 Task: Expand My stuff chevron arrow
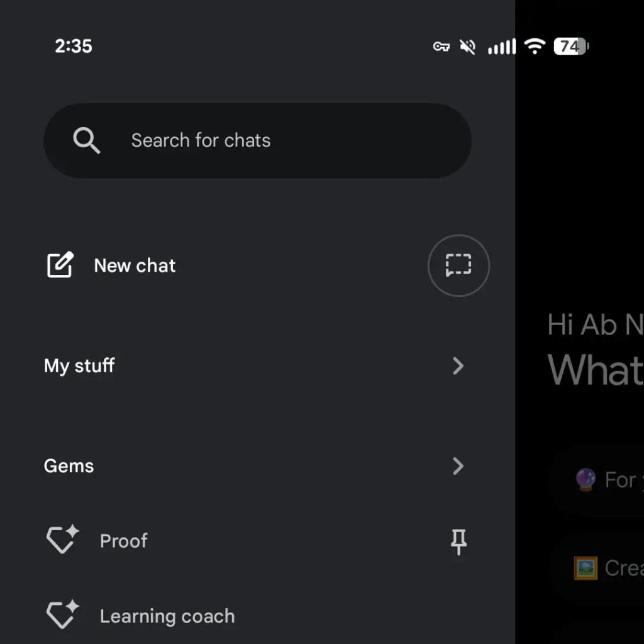(x=458, y=365)
